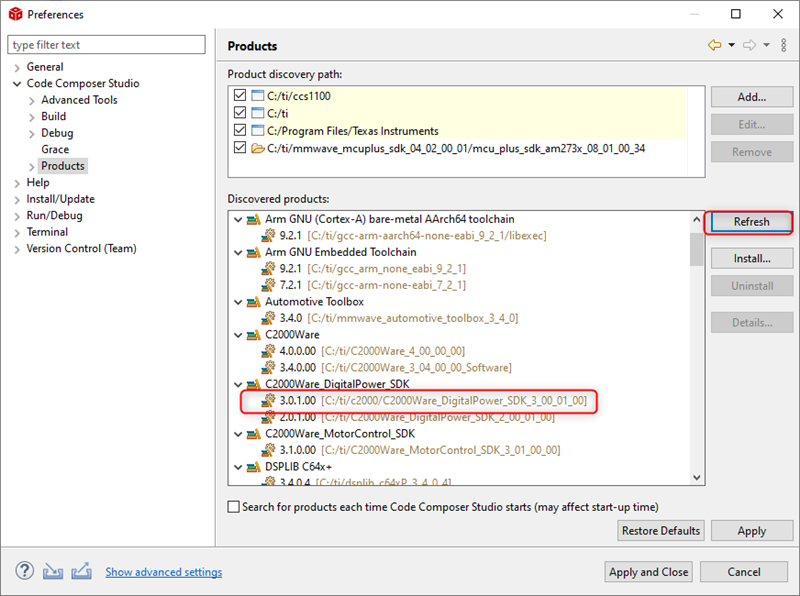Click the back navigation arrow icon
This screenshot has width=800, height=596.
click(714, 45)
